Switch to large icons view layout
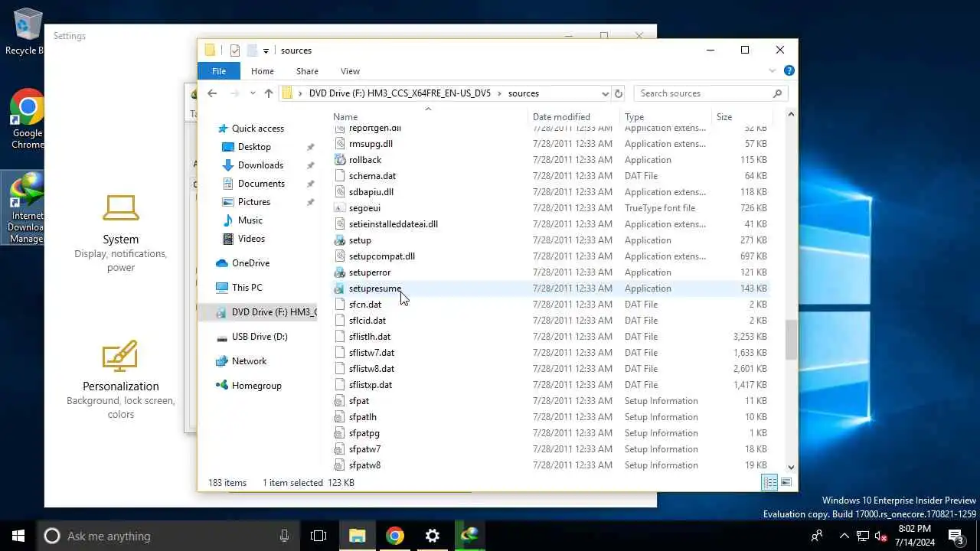This screenshot has height=551, width=980. (x=786, y=482)
